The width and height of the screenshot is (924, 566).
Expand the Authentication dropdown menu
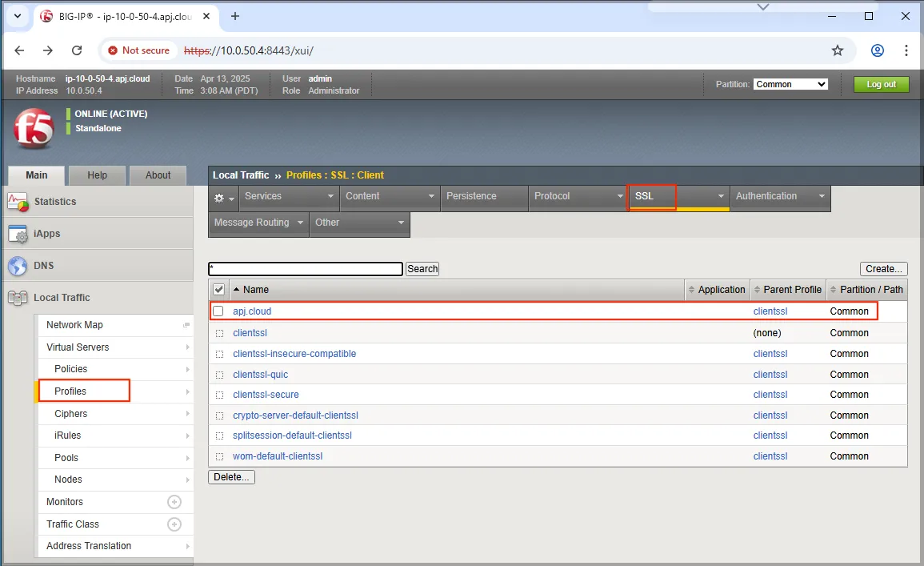click(x=821, y=196)
